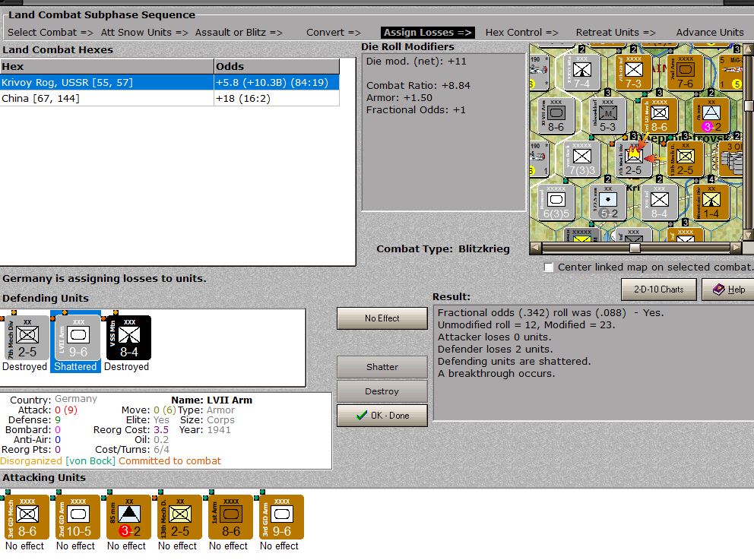
Task: Click the map vertical scrollbar thumb
Action: [x=749, y=106]
